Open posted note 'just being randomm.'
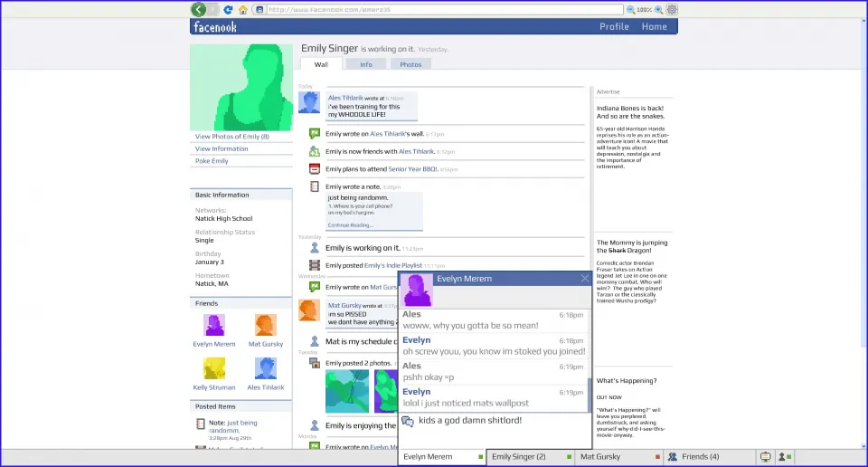868x467 pixels. 233,426
